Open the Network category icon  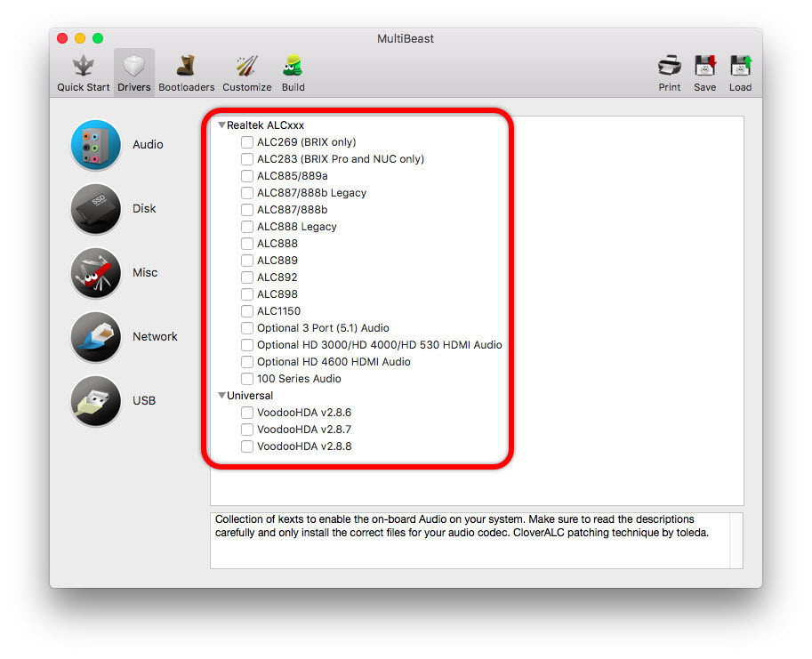[x=95, y=336]
